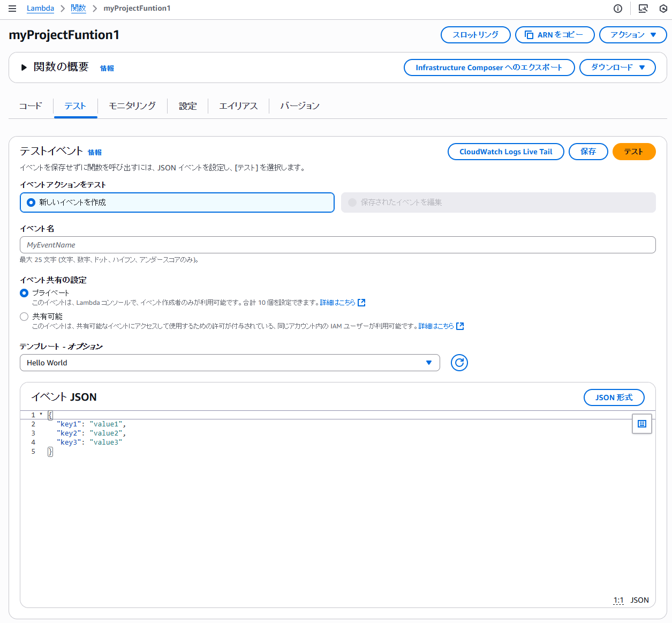
Task: Expand the 関数の概要 section
Action: 24,67
